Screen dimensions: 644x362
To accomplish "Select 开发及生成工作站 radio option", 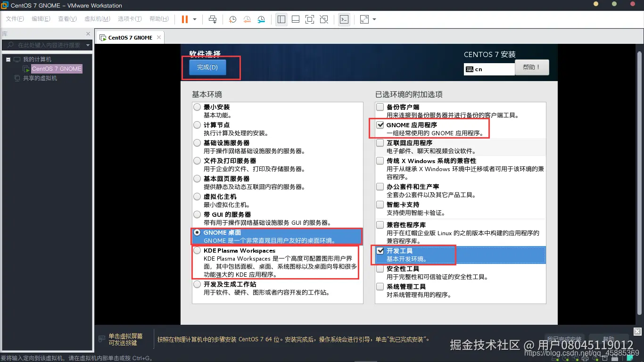I will point(197,284).
